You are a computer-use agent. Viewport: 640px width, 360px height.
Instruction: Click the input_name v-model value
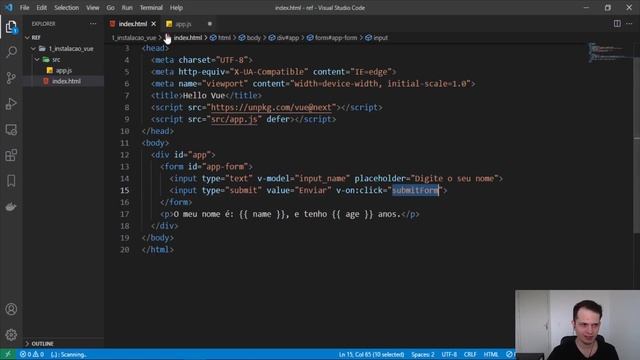322,178
